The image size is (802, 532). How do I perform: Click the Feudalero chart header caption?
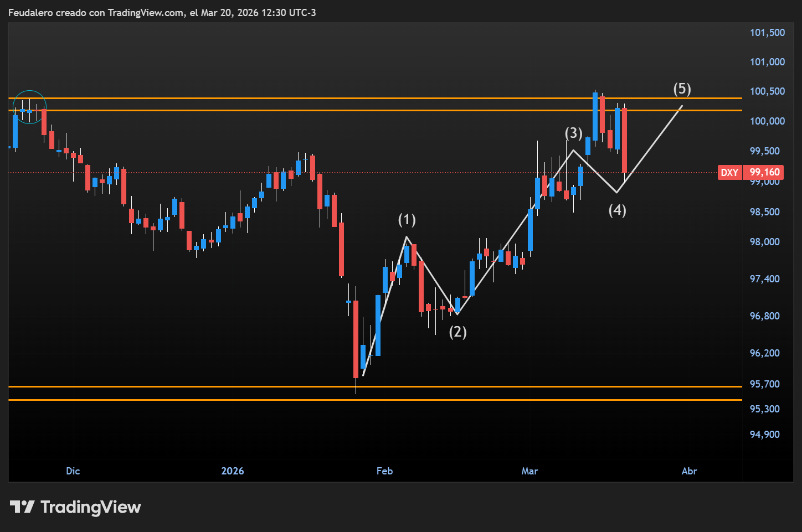tap(162, 12)
